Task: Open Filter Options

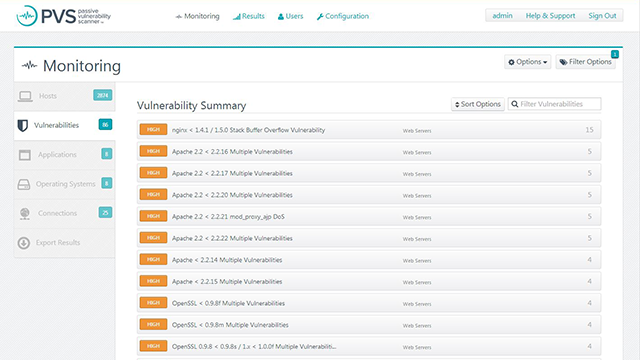Action: coord(585,62)
